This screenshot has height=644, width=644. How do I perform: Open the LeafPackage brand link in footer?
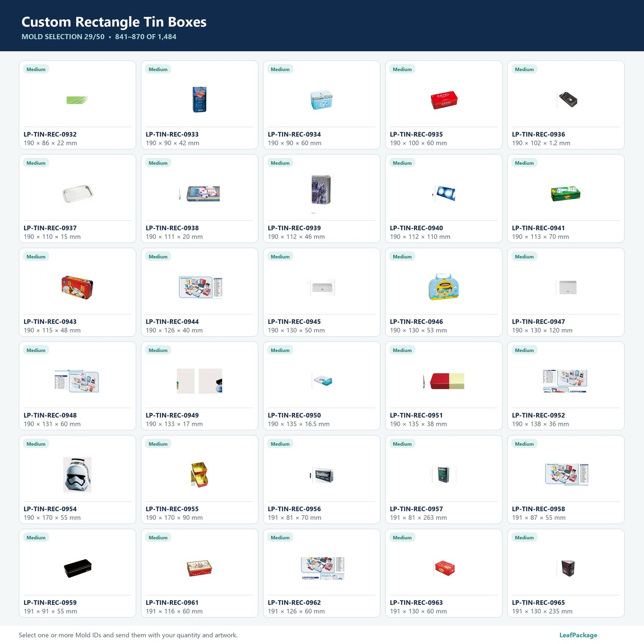pos(578,635)
